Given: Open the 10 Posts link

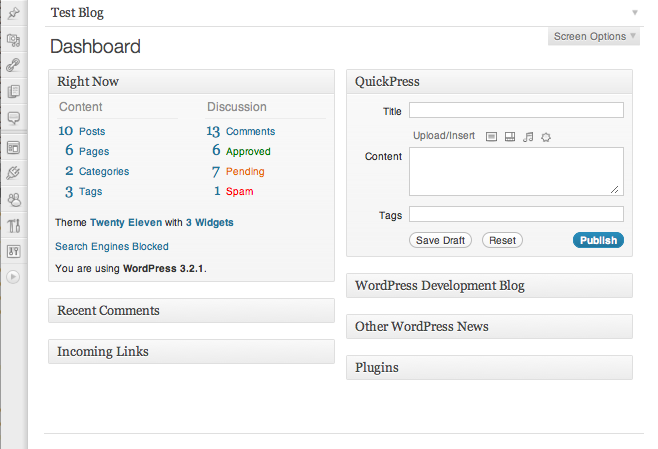Looking at the screenshot, I should point(82,131).
